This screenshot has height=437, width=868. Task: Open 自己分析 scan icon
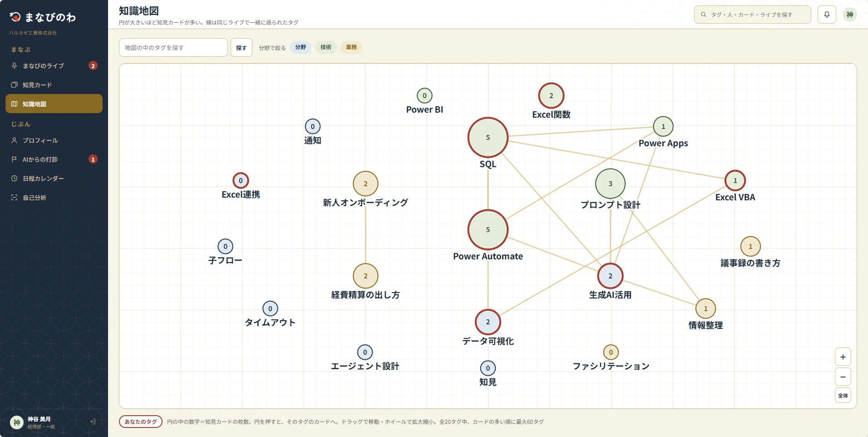[x=15, y=198]
